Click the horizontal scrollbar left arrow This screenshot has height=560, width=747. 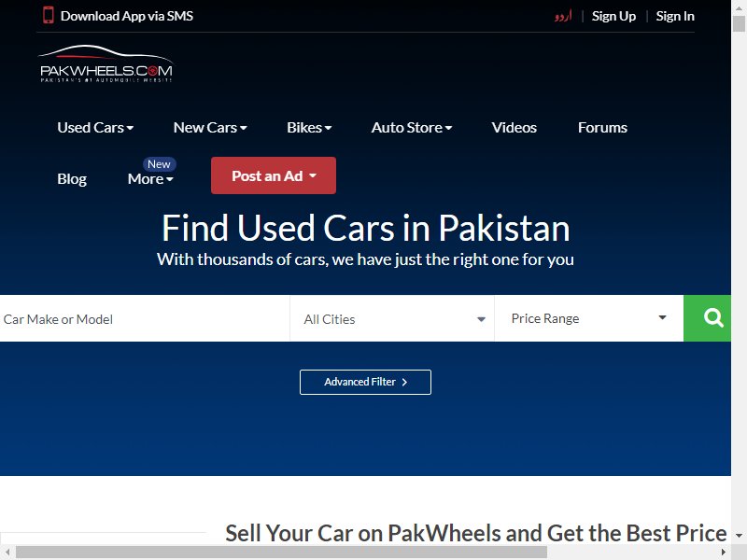tap(7, 553)
